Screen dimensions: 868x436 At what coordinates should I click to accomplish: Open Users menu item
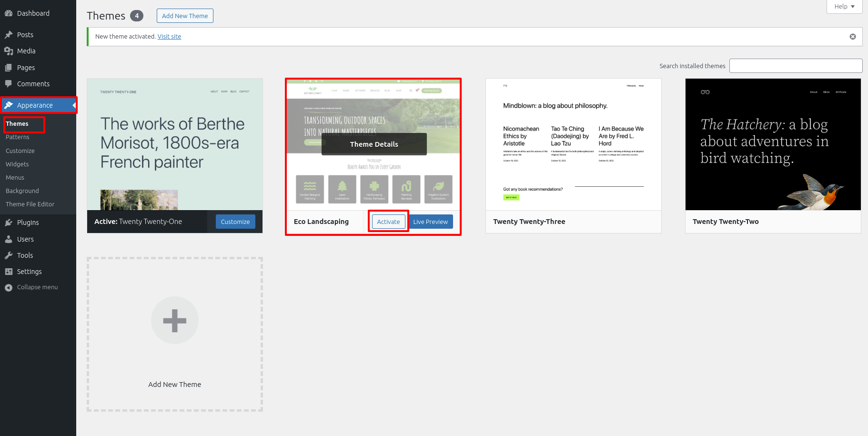tap(38, 239)
